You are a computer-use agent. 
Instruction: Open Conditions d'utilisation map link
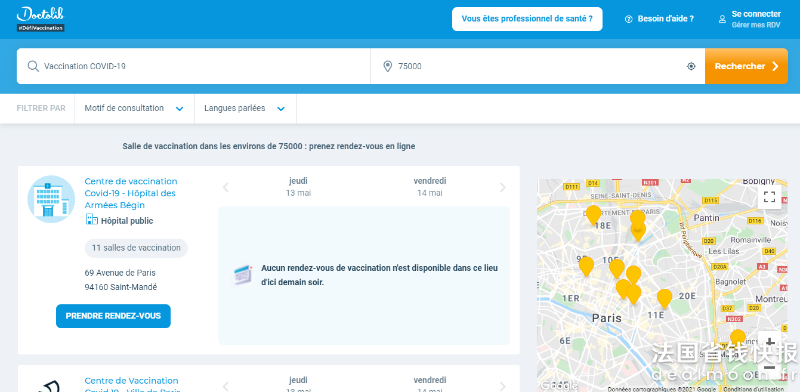coord(755,389)
